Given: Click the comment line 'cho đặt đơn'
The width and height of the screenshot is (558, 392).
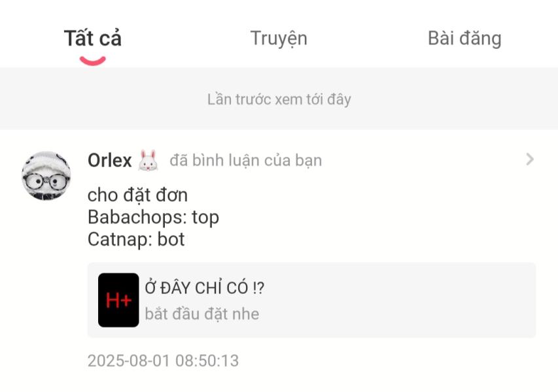Looking at the screenshot, I should (x=137, y=195).
